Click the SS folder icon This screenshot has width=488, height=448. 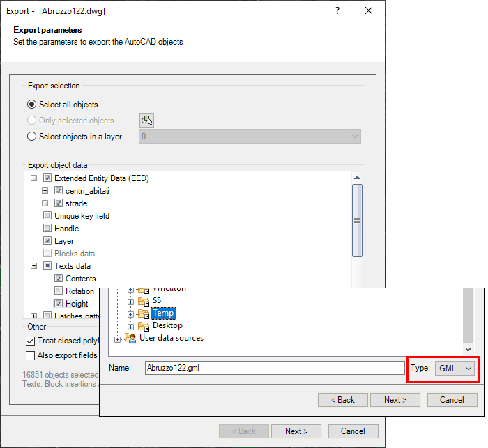(144, 301)
